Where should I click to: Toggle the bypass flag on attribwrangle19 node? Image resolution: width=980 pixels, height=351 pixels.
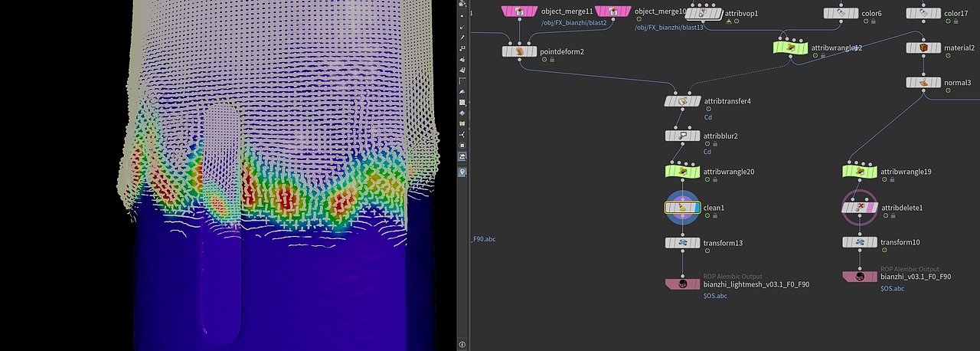tap(845, 172)
